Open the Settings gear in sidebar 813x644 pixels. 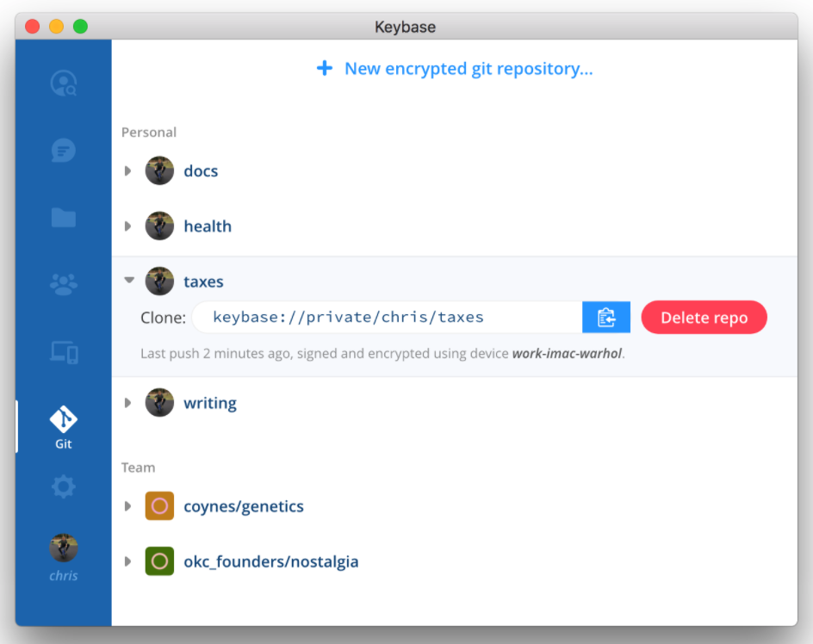click(63, 487)
